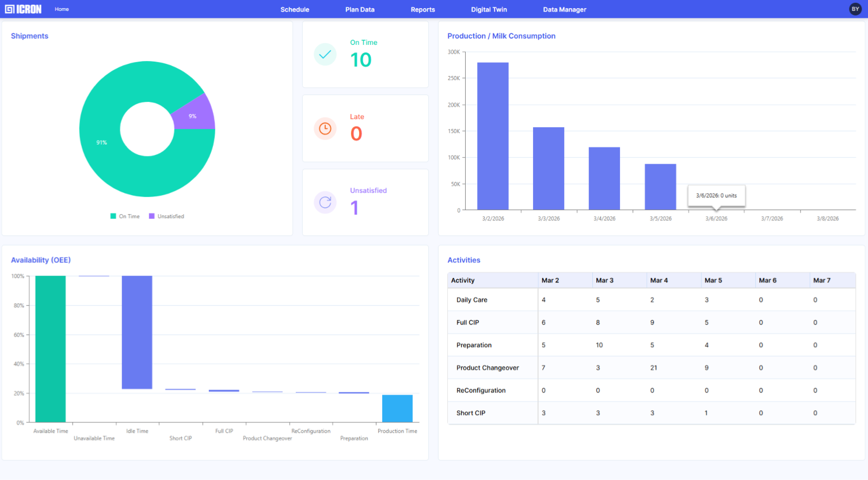Click the blue Production Time bar

tap(397, 409)
